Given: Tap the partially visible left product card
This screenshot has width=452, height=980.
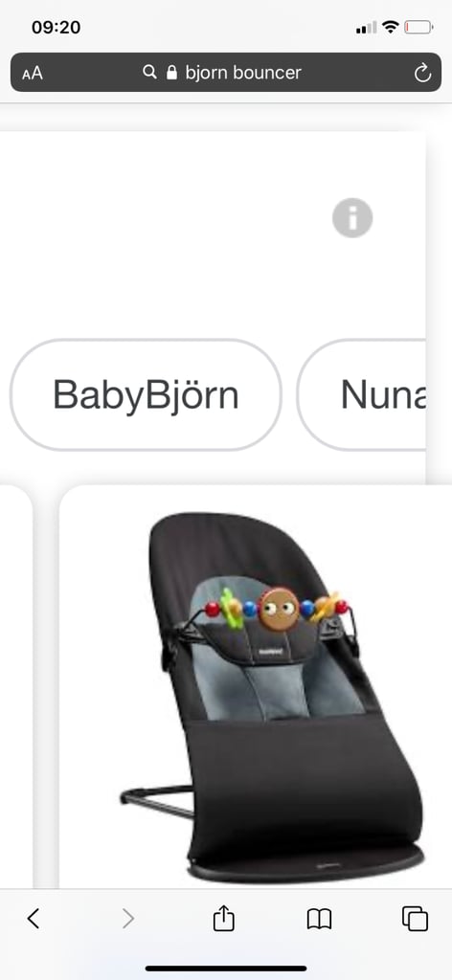Looking at the screenshot, I should coord(15,685).
